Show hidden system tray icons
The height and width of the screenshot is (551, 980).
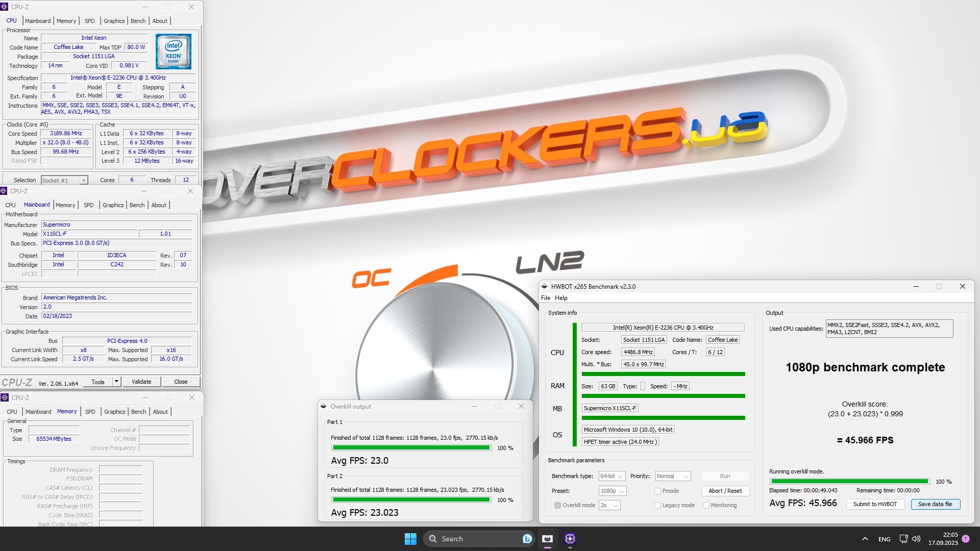[865, 539]
